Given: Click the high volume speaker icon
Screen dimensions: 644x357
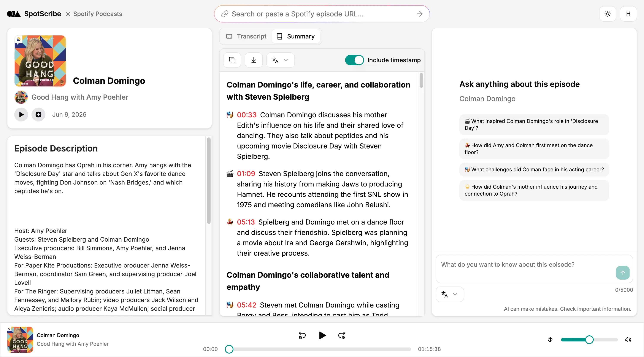Looking at the screenshot, I should point(628,340).
